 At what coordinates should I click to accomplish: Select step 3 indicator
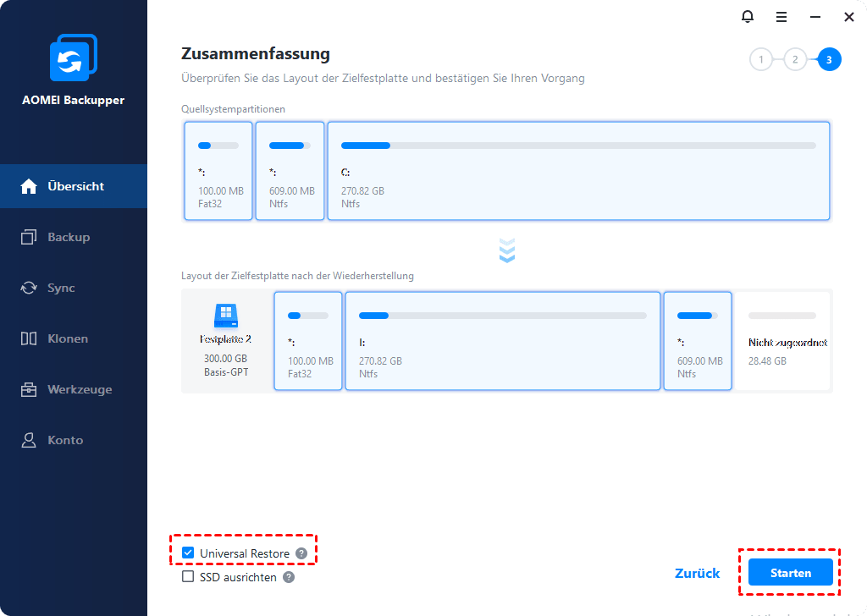pyautogui.click(x=829, y=60)
